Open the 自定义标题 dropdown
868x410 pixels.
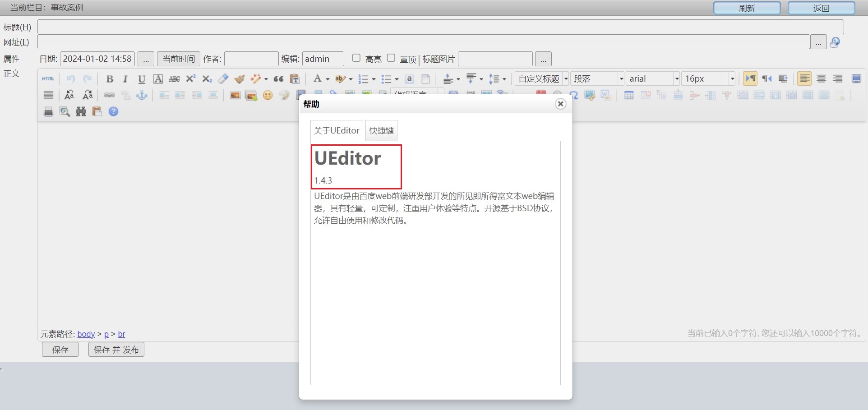click(542, 79)
